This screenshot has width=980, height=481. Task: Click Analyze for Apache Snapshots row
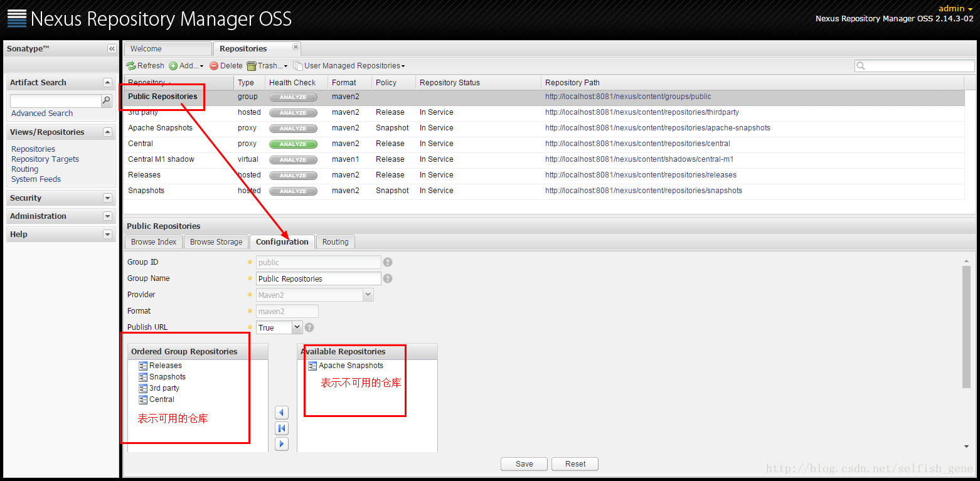[293, 129]
